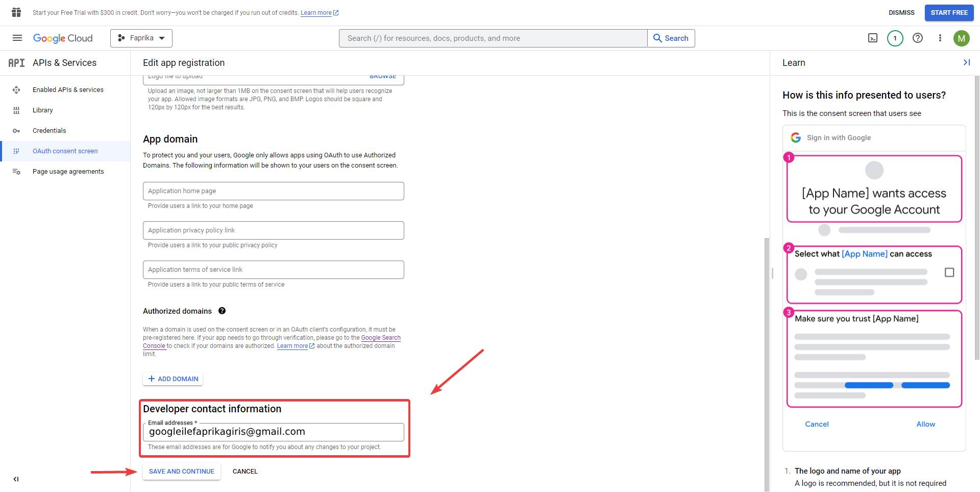Click the Library sidebar icon
The height and width of the screenshot is (492, 980).
click(x=16, y=110)
